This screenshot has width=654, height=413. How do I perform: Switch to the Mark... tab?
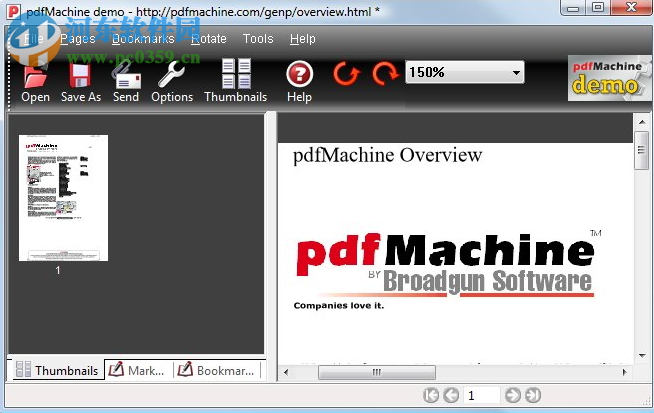pyautogui.click(x=137, y=370)
